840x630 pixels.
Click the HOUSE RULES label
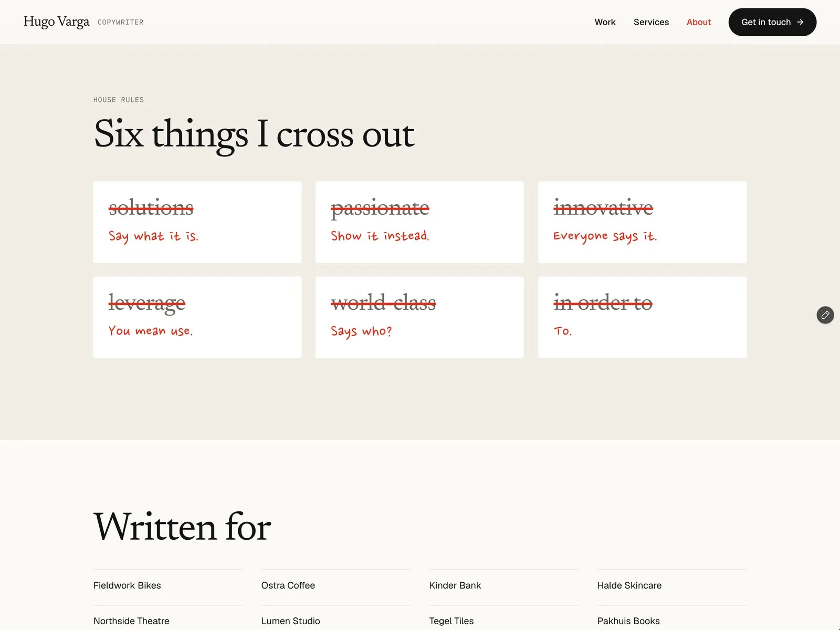119,100
